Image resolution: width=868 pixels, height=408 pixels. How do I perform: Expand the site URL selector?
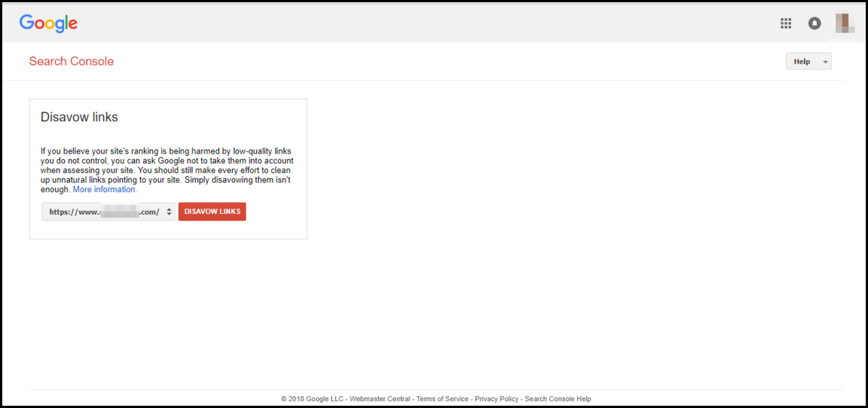pos(108,212)
